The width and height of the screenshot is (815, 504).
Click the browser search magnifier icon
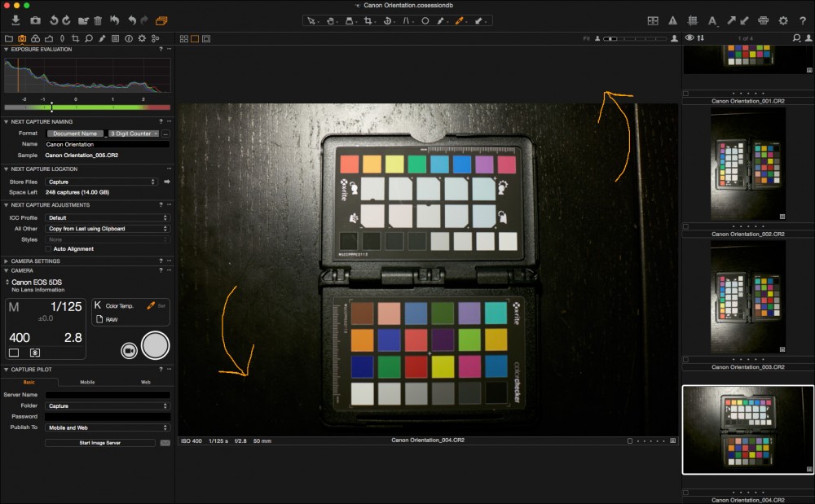(x=797, y=38)
